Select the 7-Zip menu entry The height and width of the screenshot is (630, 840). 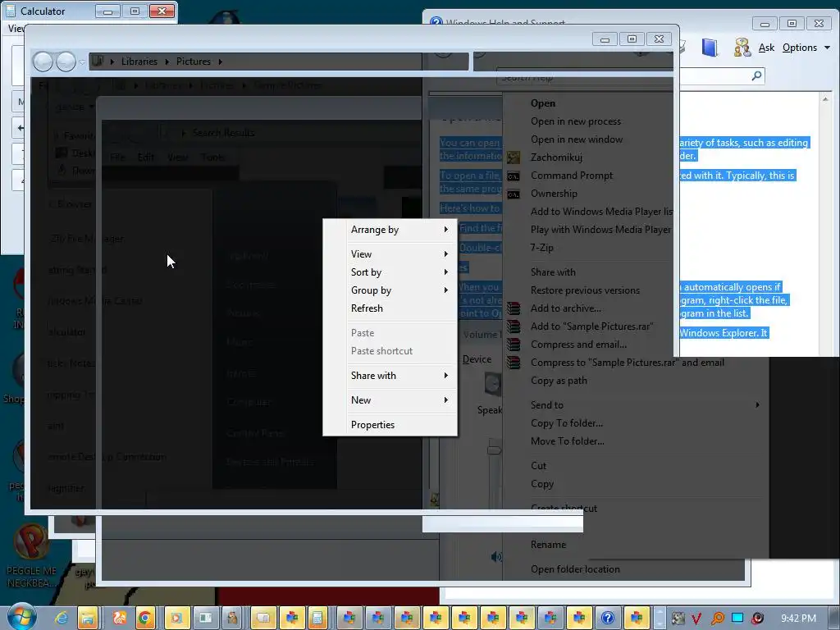[x=541, y=248]
